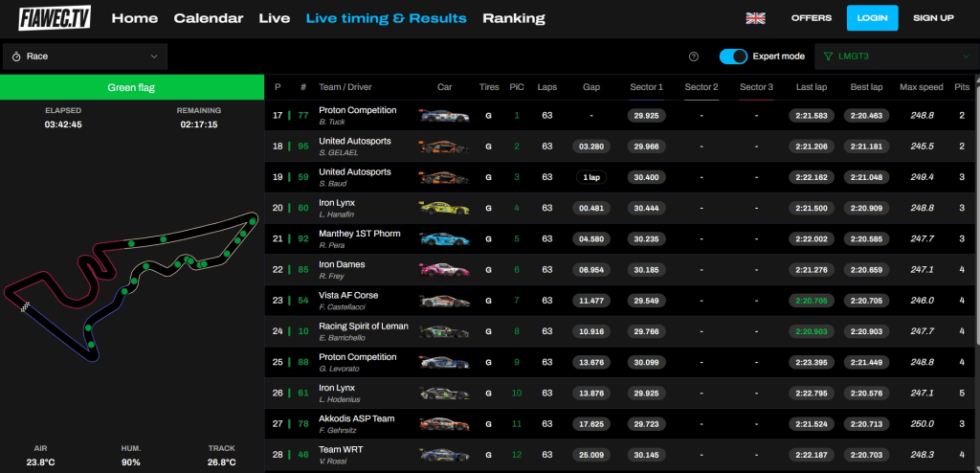
Task: Click gap value 03.280 for car 95
Action: 591,146
